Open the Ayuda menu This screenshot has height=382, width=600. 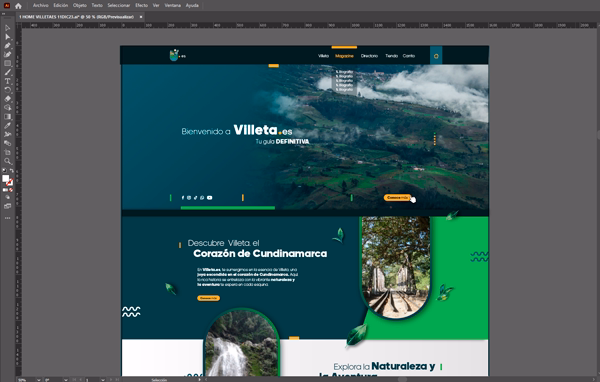[192, 5]
